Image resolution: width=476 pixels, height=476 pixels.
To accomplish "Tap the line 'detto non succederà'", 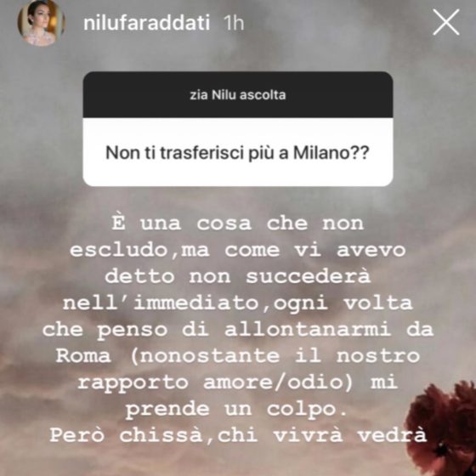I will (238, 276).
